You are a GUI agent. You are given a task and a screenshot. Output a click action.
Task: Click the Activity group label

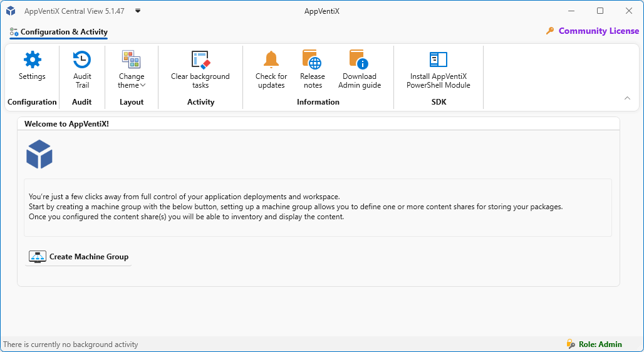point(201,102)
